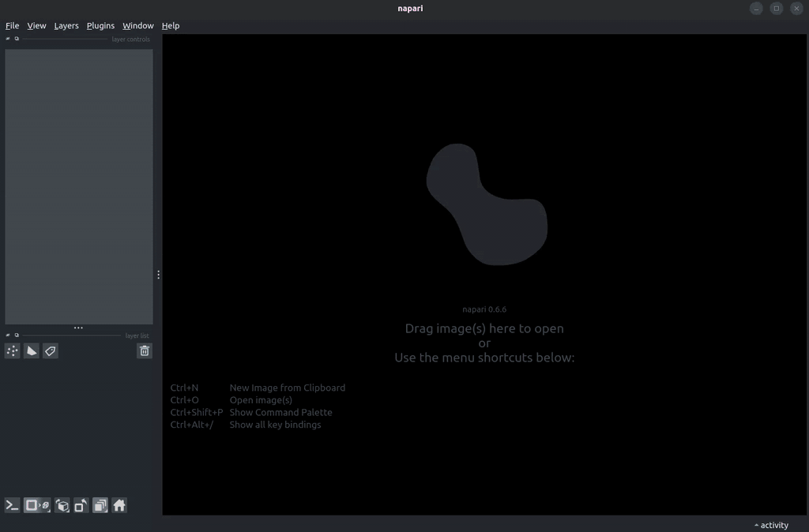This screenshot has width=809, height=532.
Task: Toggle grid mode for layers
Action: tap(100, 505)
